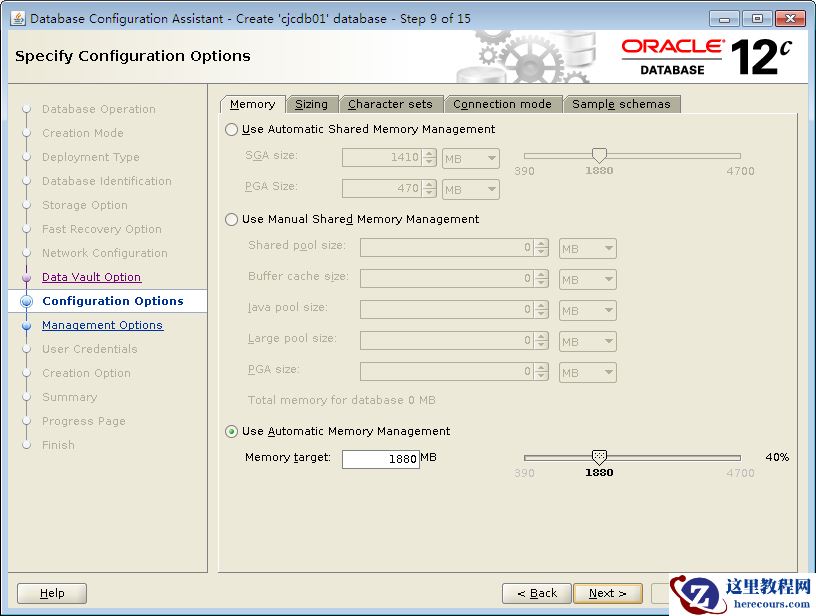816x616 pixels.
Task: Select Use Manual Shared Memory Management
Action: pos(232,219)
